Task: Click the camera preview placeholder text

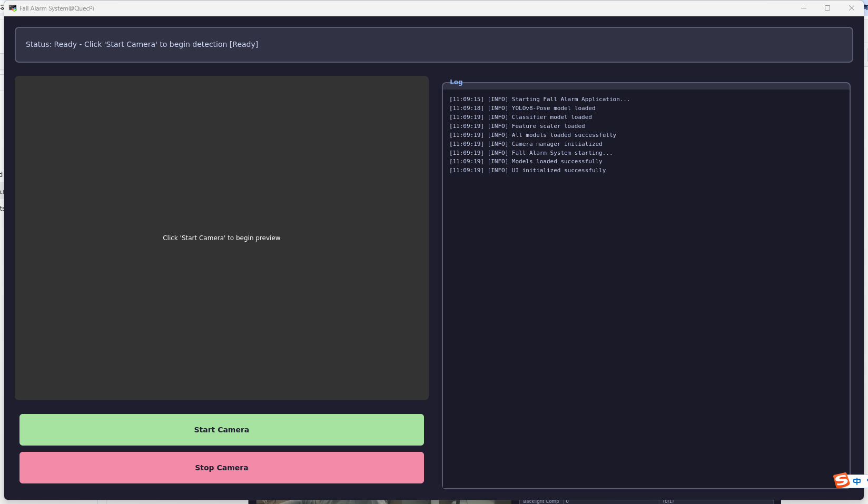Action: [x=221, y=238]
